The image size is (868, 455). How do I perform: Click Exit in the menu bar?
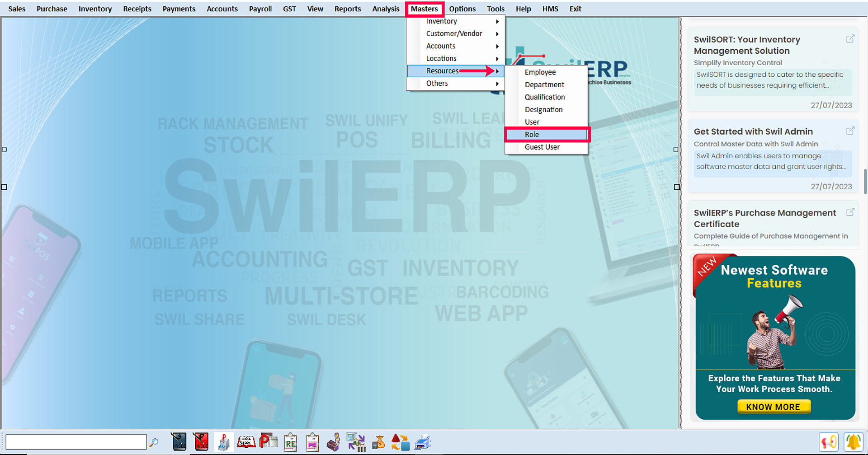(x=575, y=9)
